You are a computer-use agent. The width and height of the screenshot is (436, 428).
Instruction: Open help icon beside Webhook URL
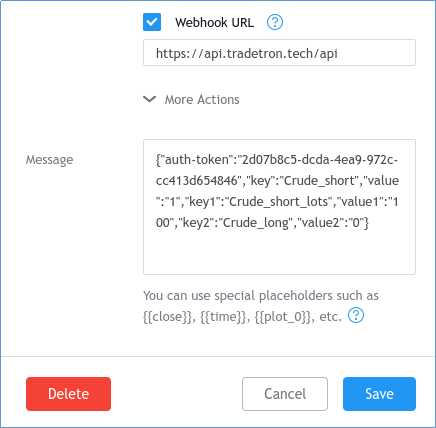pos(275,22)
